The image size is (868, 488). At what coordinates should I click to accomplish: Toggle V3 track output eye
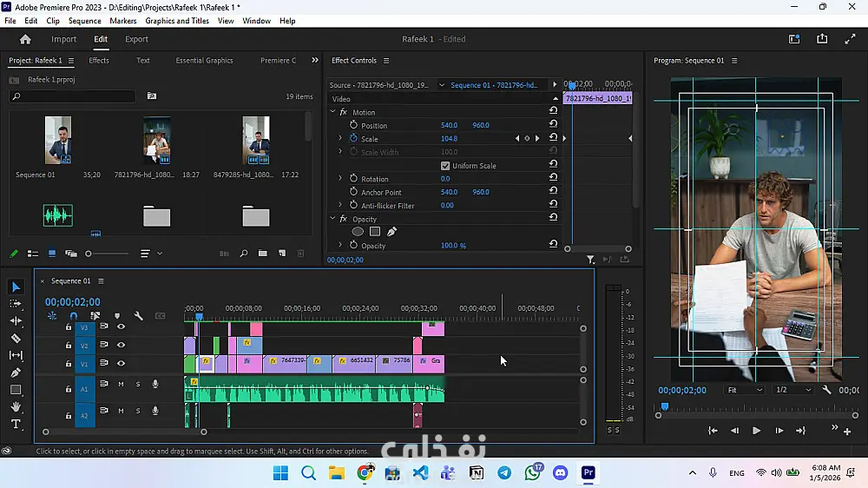point(121,326)
